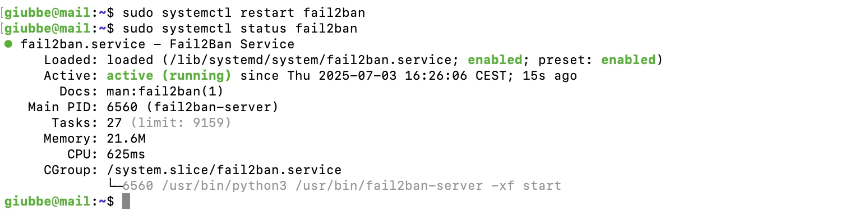This screenshot has height=219, width=868.
Task: Click the green 'active (running)' status text
Action: tap(169, 75)
